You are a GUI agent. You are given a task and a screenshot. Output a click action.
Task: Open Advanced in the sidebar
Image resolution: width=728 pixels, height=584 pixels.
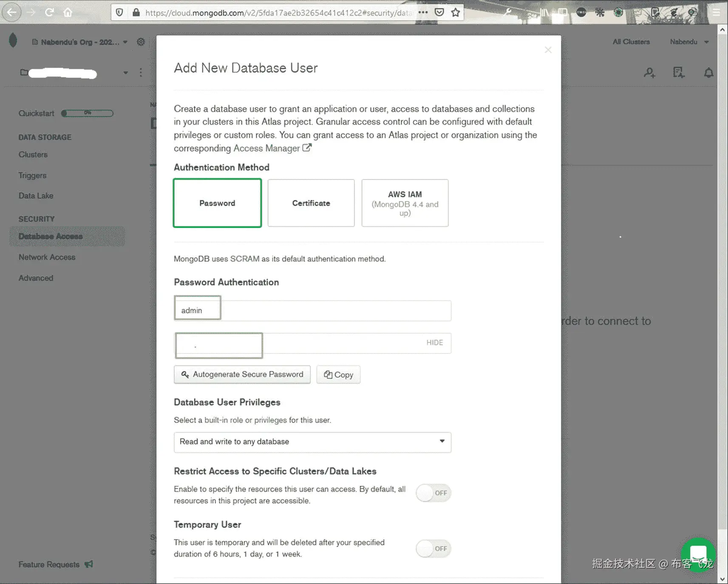click(x=36, y=278)
